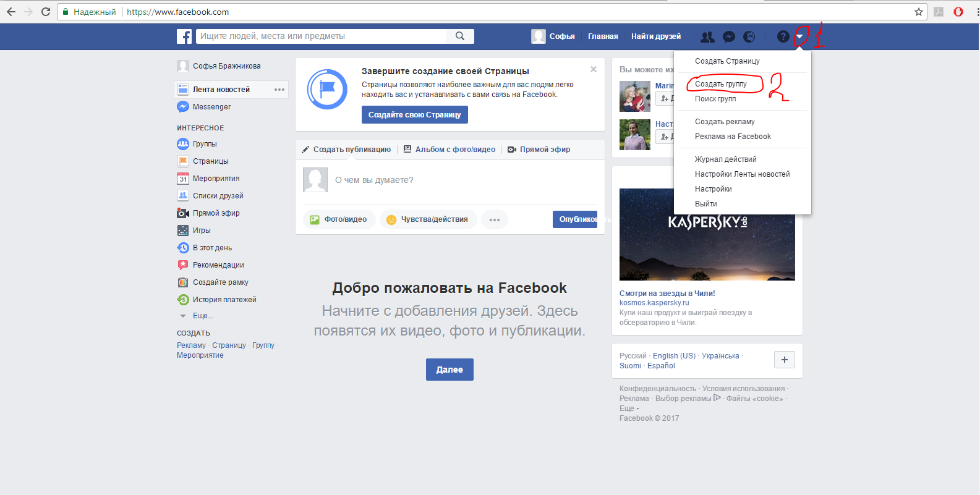Click the Далее button
The height and width of the screenshot is (495, 980).
450,370
